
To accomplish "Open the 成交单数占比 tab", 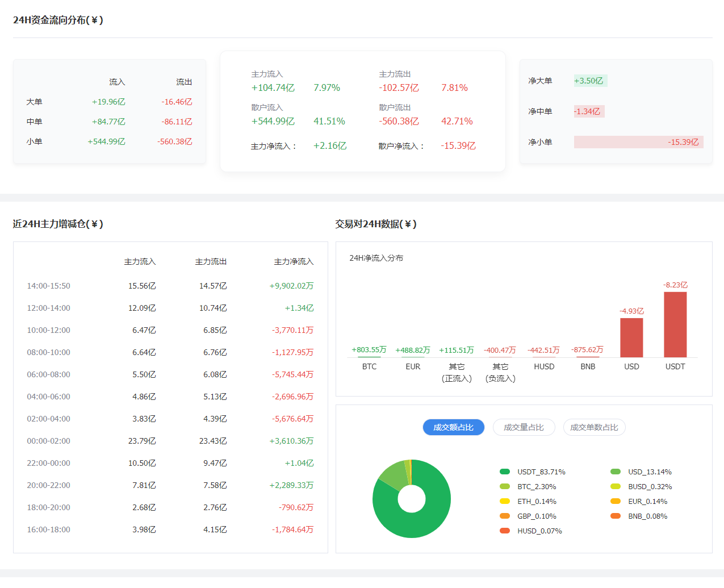I will 594,427.
